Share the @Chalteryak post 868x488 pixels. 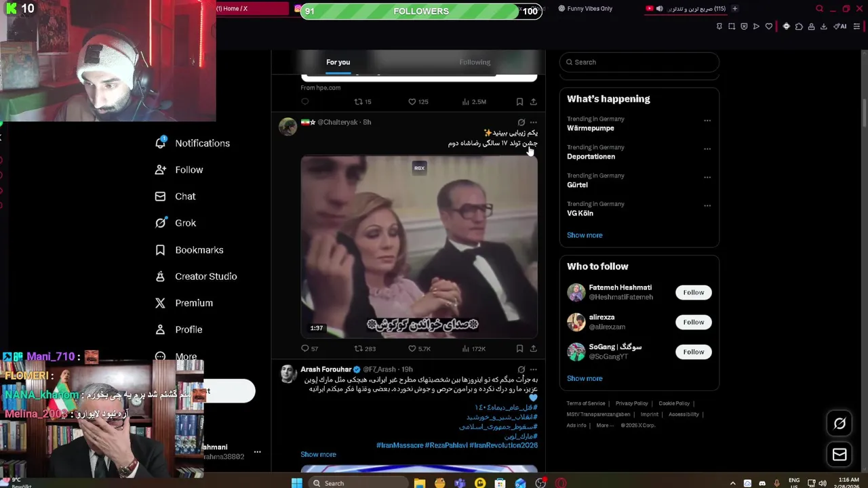pyautogui.click(x=534, y=348)
